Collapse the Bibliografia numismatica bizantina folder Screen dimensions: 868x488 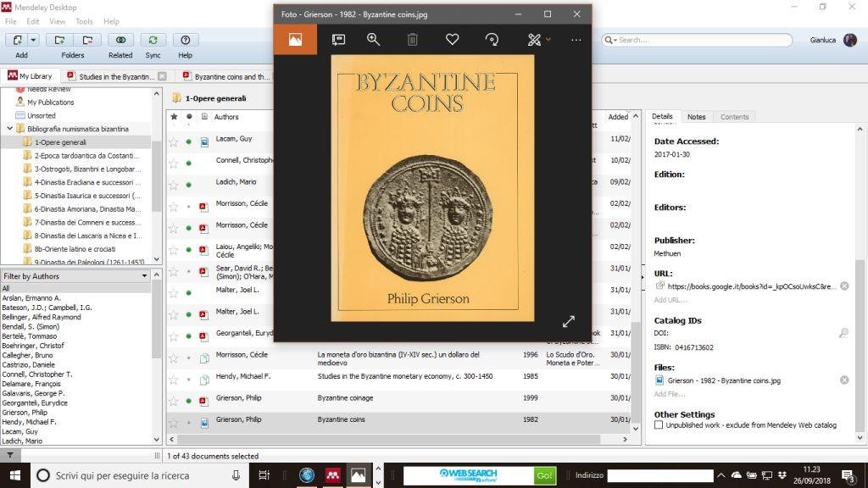pos(9,129)
